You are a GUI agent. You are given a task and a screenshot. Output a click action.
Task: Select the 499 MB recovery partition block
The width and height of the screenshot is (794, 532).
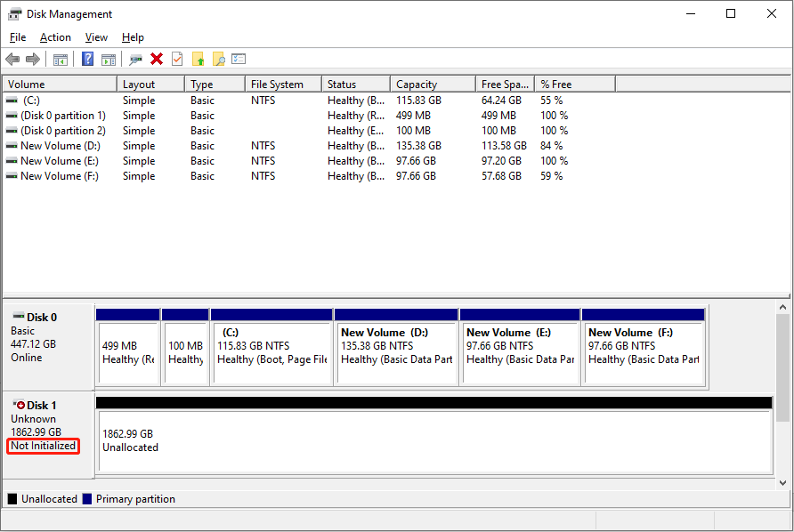tap(128, 347)
